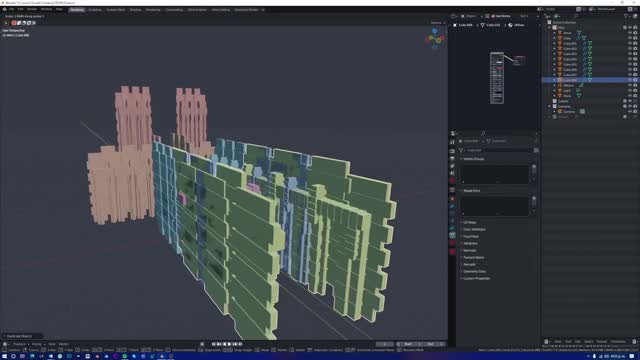Click the taskbar search icon

click(x=13, y=356)
